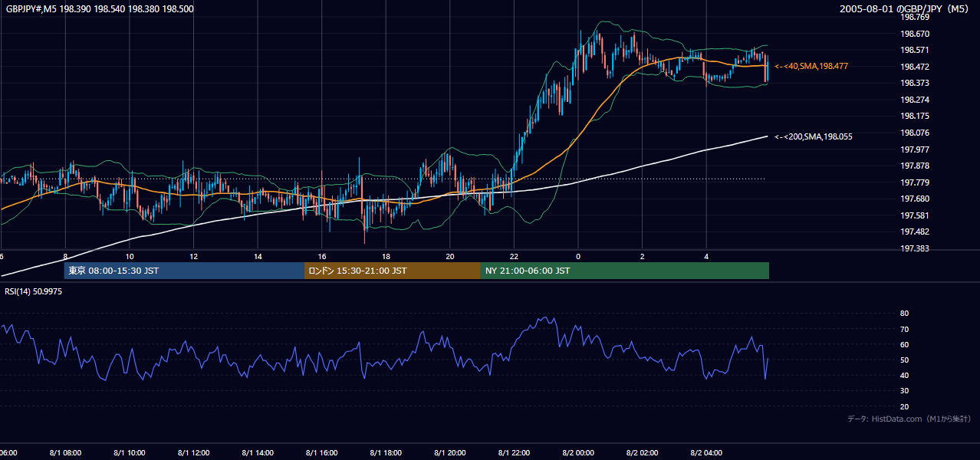
Task: Click price axis label 197.977
Action: (x=914, y=149)
